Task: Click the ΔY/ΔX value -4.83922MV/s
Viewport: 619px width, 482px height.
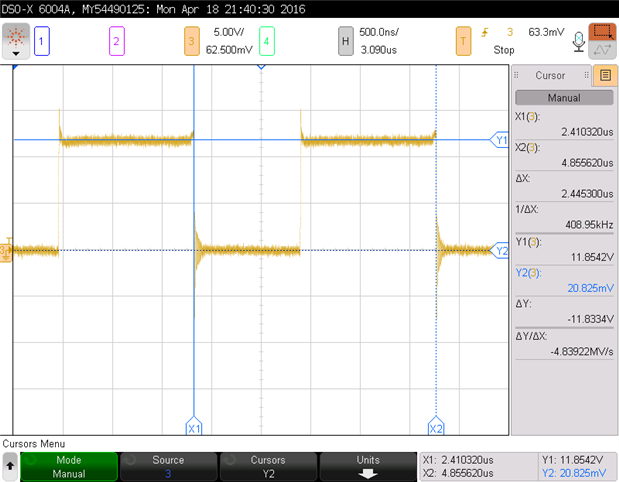Action: [x=582, y=351]
